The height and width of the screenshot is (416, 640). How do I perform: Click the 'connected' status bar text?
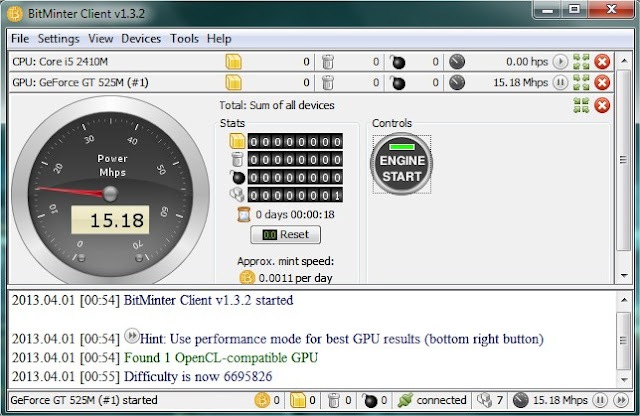(x=441, y=400)
